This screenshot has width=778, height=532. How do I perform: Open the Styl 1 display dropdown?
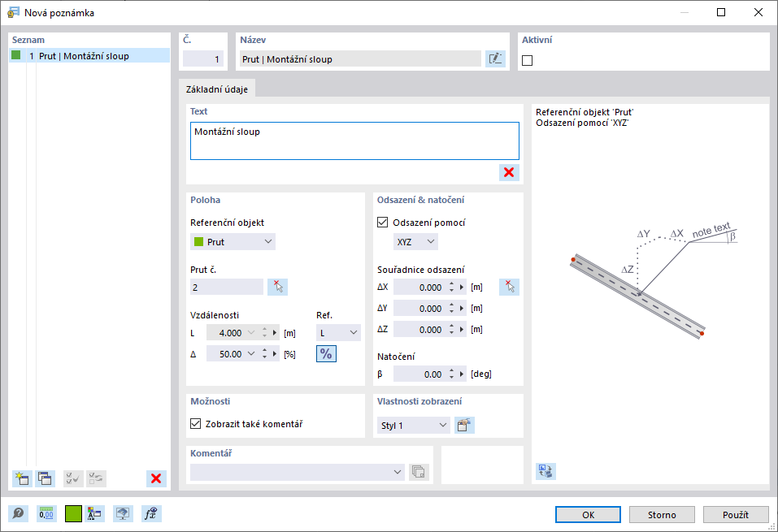[415, 425]
